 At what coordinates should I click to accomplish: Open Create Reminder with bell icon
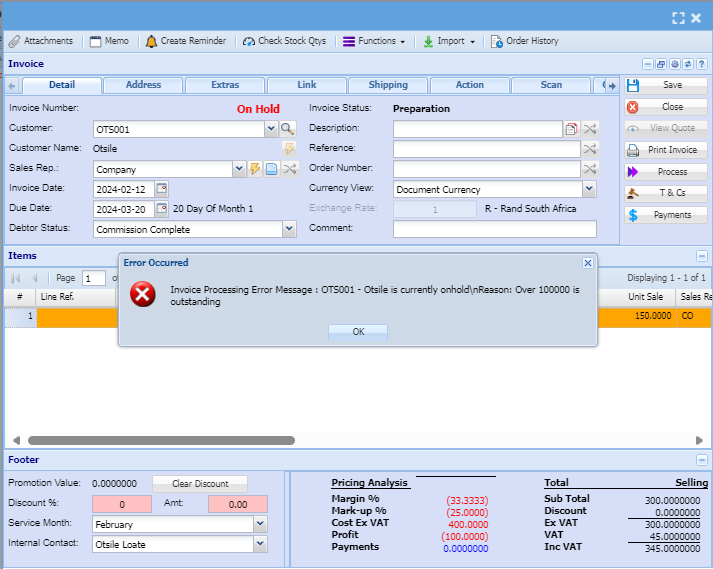186,41
